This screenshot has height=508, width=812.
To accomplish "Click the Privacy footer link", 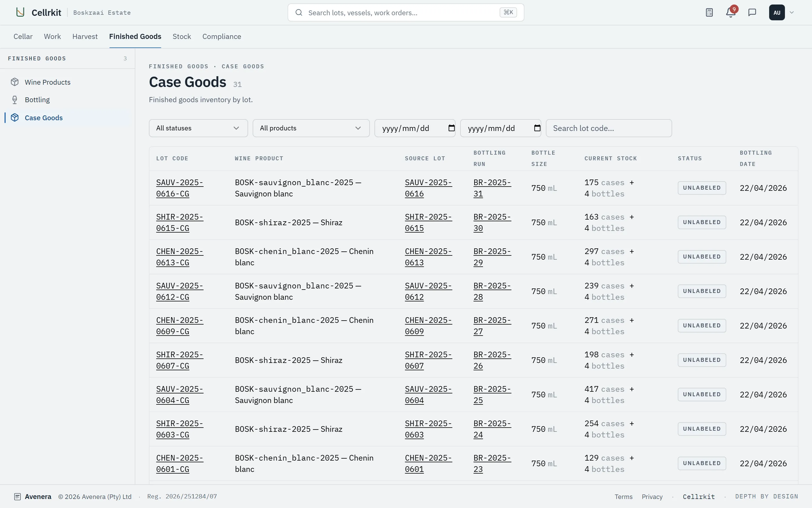I will point(652,497).
